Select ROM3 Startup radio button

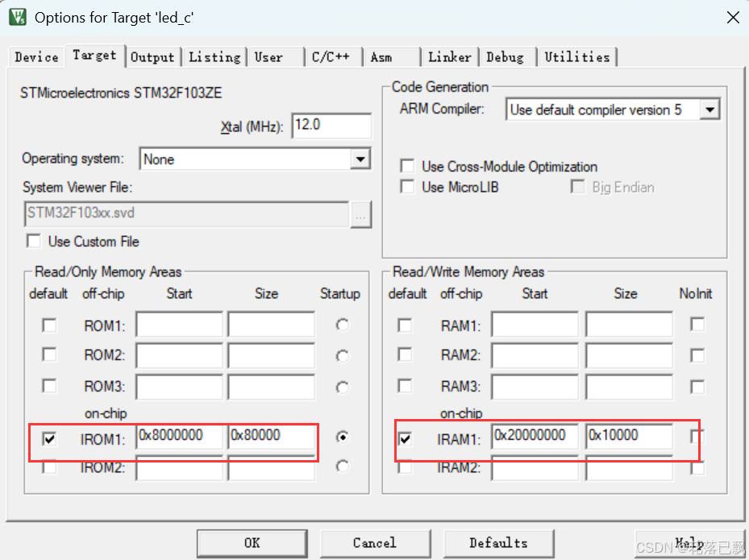tap(342, 388)
